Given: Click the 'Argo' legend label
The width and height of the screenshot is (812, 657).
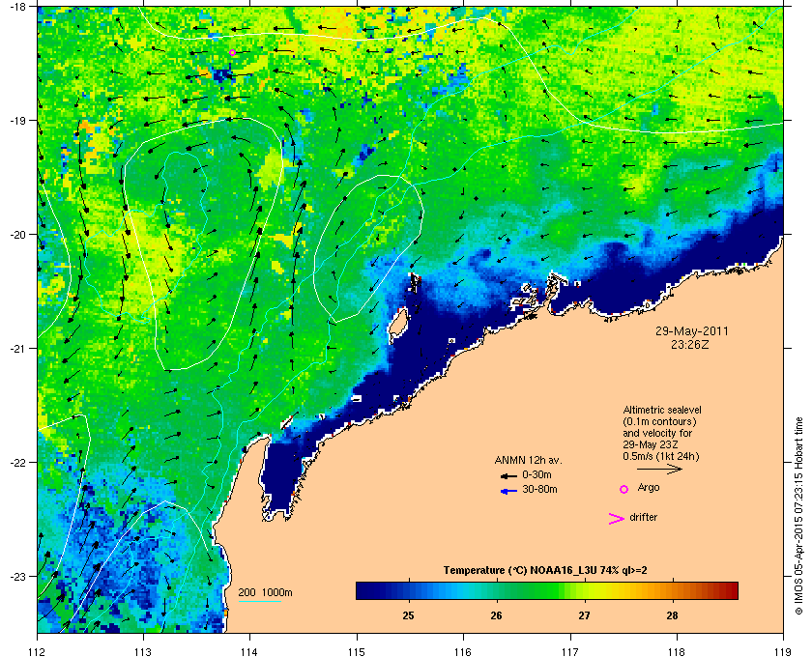Looking at the screenshot, I should [649, 488].
